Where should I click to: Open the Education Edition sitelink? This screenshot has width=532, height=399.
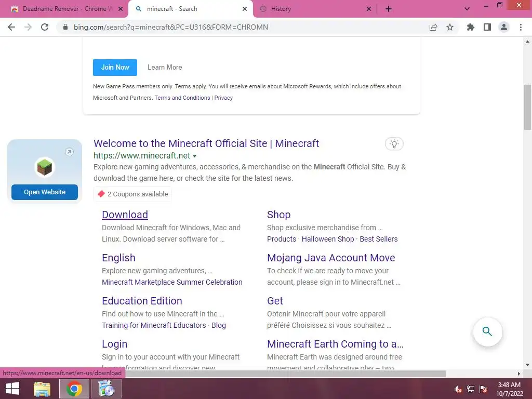pos(142,301)
